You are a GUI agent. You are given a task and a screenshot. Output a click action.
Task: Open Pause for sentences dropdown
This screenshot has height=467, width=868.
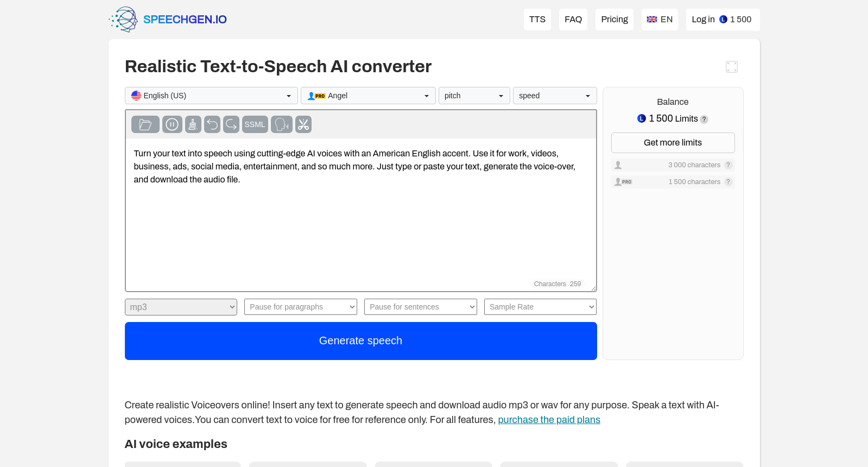(421, 307)
